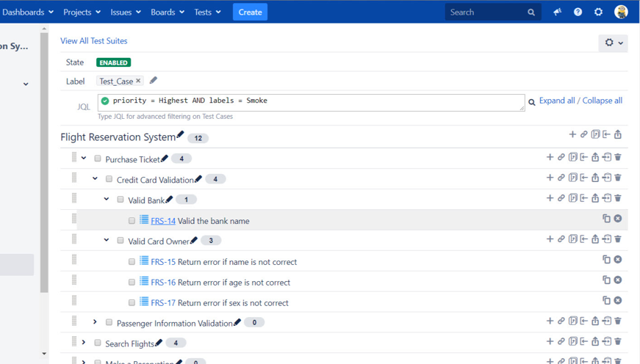Tick the FRS-14 checkbox
This screenshot has width=640, height=364.
click(x=132, y=220)
